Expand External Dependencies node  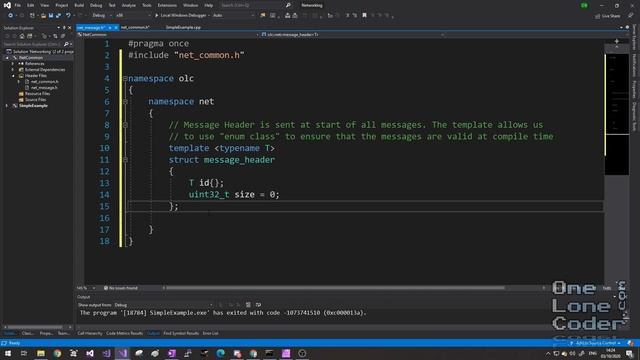13,70
